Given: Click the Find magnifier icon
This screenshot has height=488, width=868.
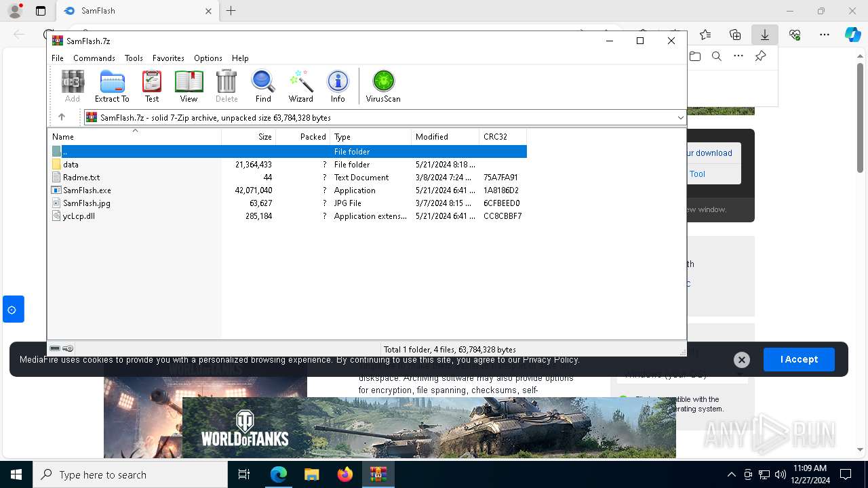Looking at the screenshot, I should tap(263, 87).
